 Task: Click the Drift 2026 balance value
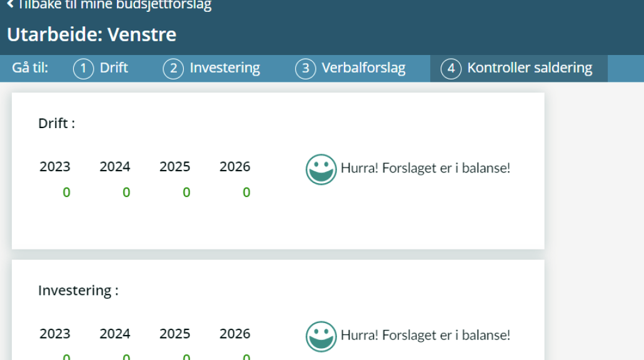coord(246,192)
